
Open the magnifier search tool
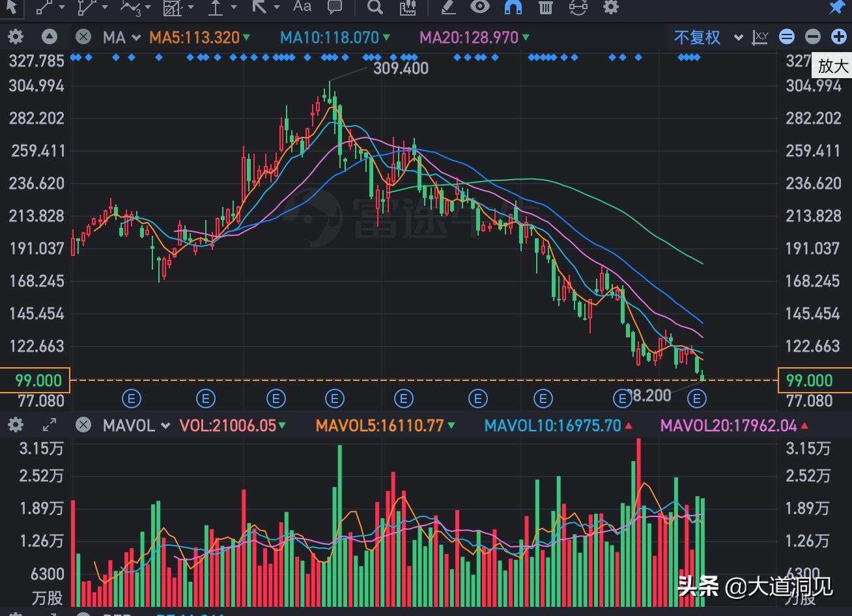pyautogui.click(x=375, y=7)
